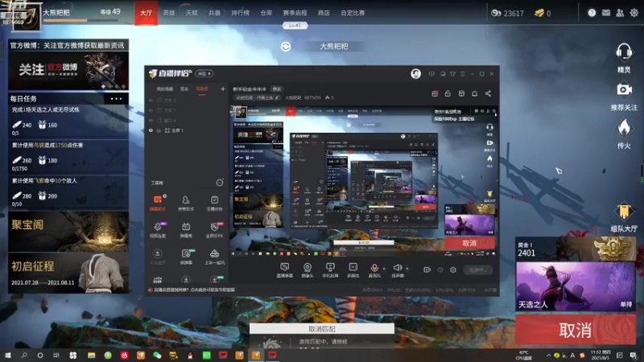
Task: Open 组队大厅 team lobby icon
Action: click(x=624, y=212)
